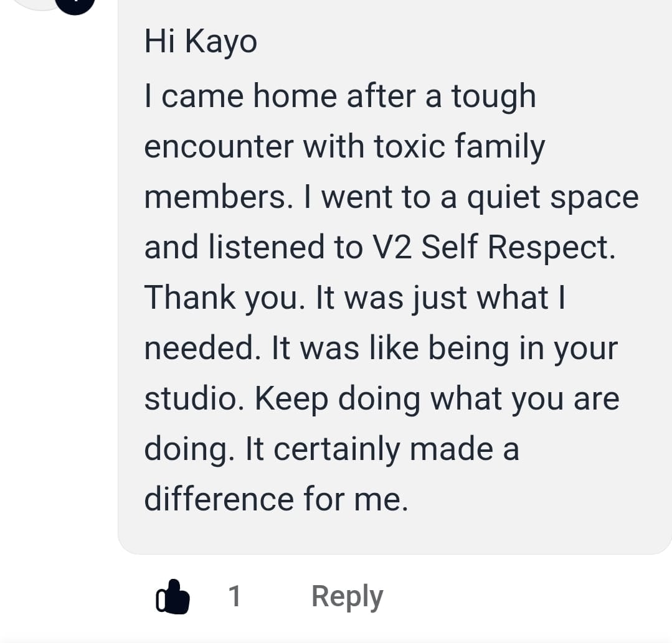Click the word 'Kayo' in the greeting
Image resolution: width=672 pixels, height=643 pixels.
click(221, 42)
